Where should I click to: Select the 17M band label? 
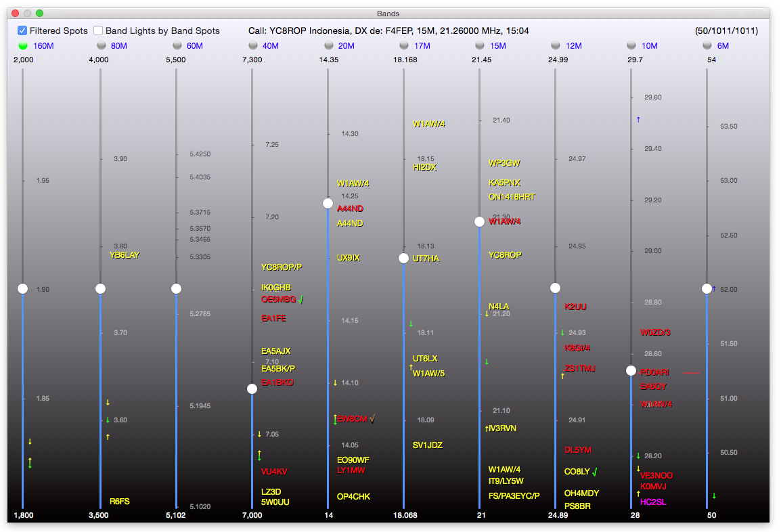(422, 46)
